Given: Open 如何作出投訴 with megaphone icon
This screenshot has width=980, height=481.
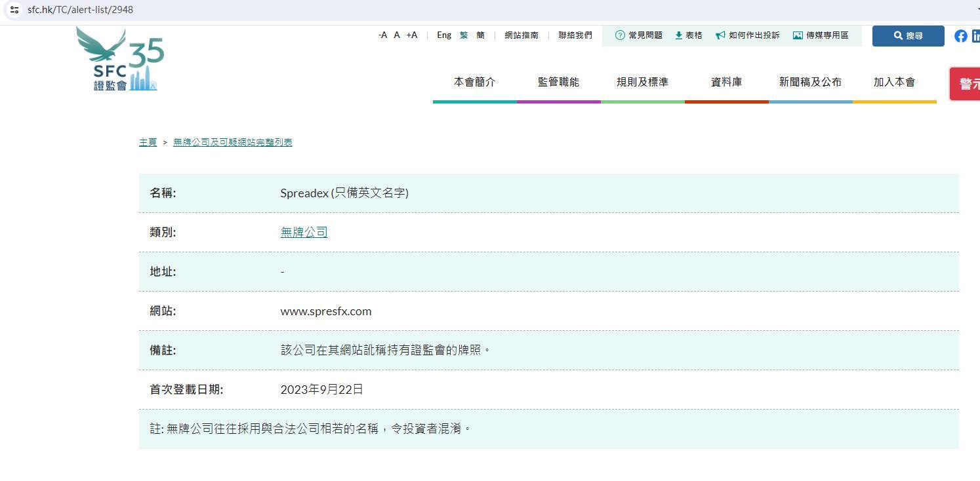Looking at the screenshot, I should [747, 35].
